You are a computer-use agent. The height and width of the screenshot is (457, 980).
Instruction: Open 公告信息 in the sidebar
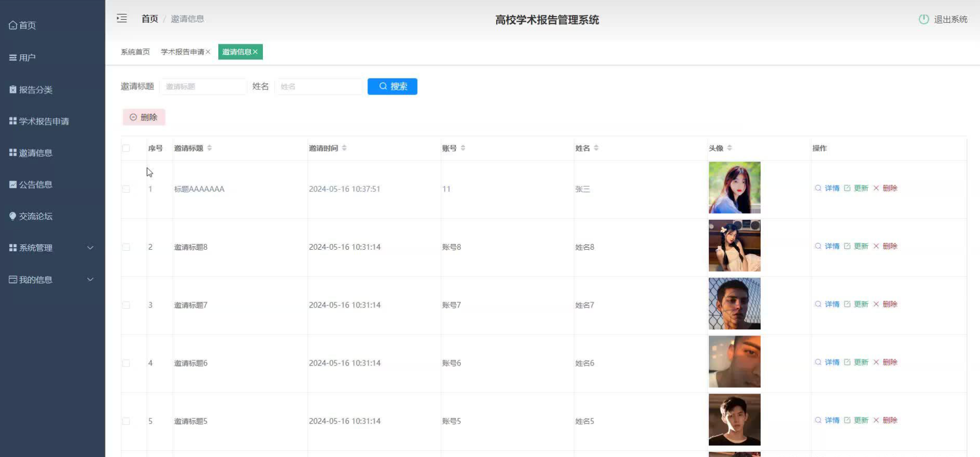(31, 185)
